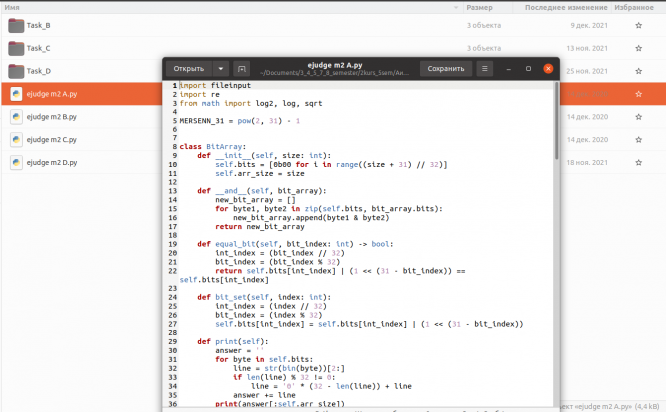
Task: Maximize the text editor window
Action: click(528, 69)
